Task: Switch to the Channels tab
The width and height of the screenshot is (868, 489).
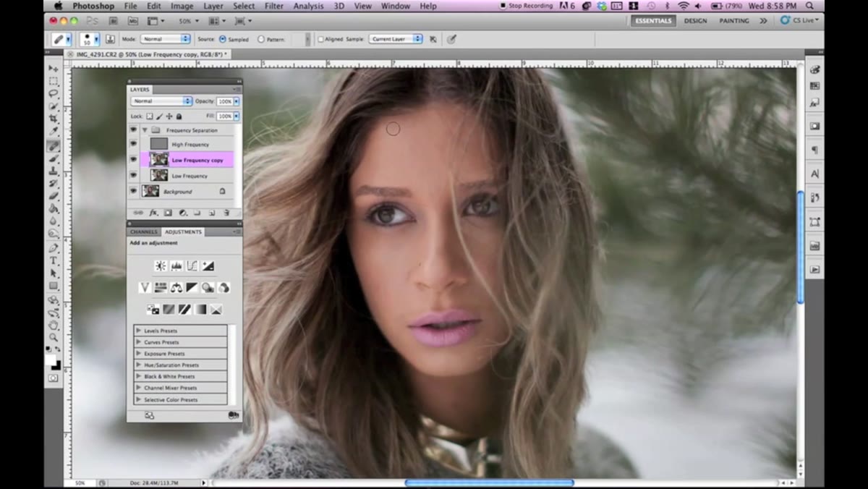Action: (144, 231)
